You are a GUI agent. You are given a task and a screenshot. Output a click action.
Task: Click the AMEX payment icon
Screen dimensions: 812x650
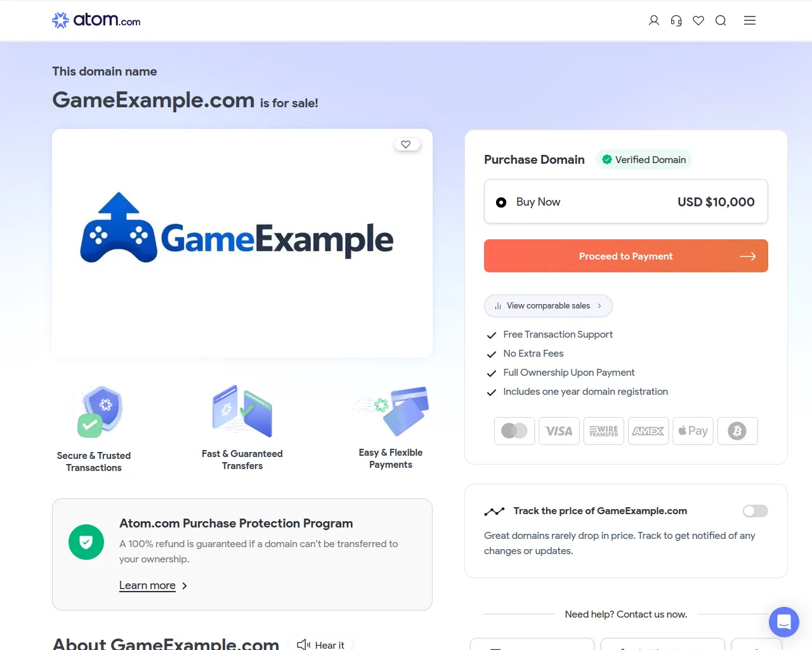648,431
